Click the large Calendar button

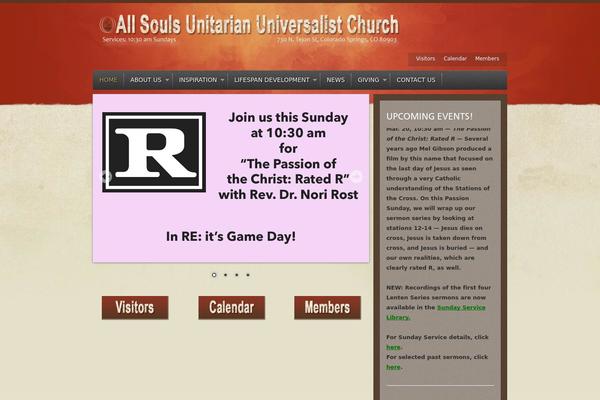pyautogui.click(x=232, y=307)
